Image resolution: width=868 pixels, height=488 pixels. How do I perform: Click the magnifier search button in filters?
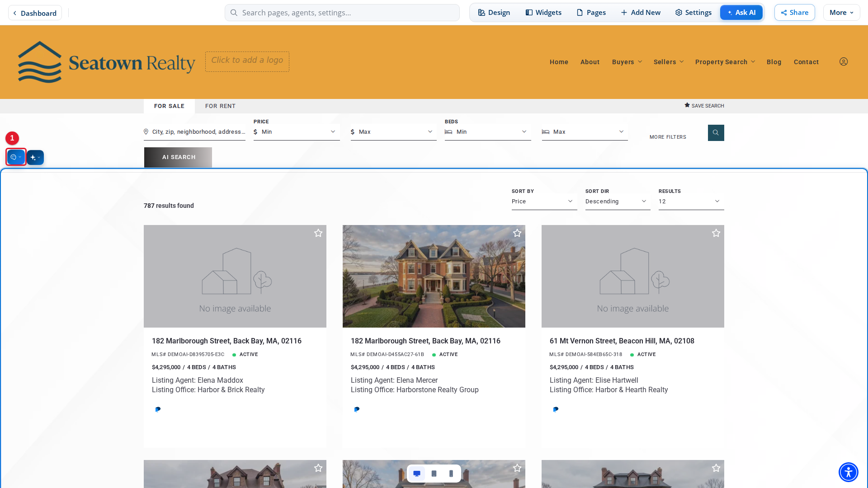coord(716,133)
